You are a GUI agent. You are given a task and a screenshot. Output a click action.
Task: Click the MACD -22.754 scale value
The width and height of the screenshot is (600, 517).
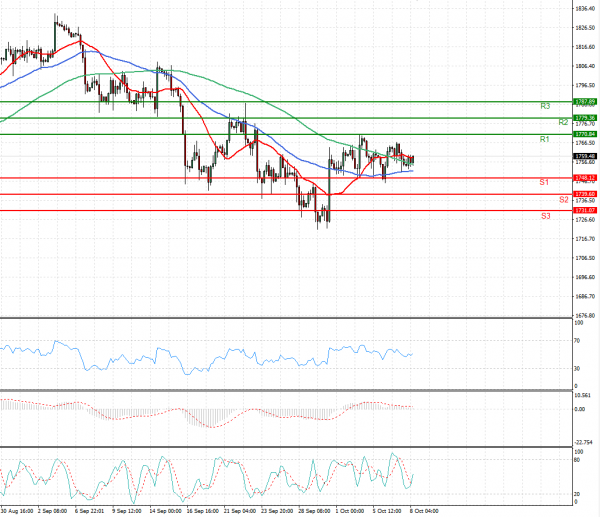(583, 443)
